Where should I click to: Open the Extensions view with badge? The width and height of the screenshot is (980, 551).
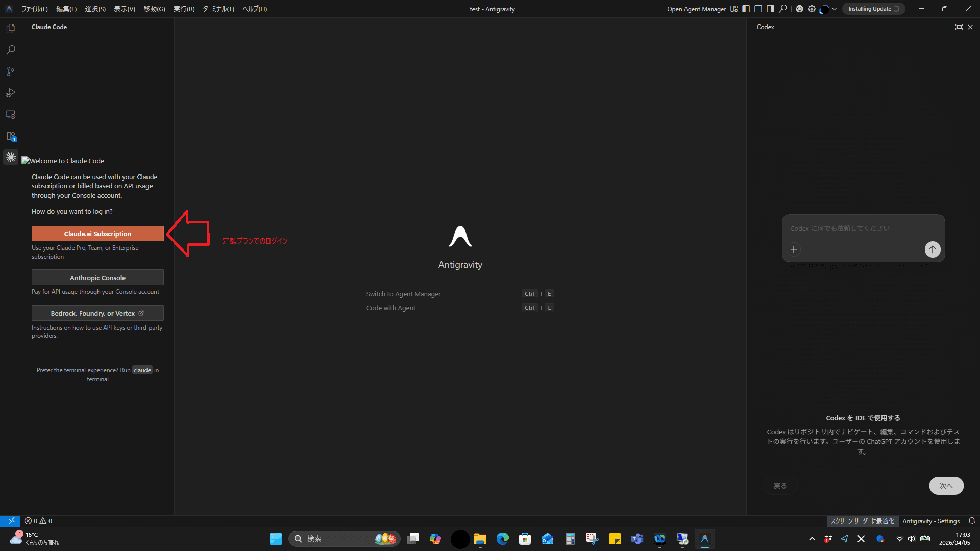[x=10, y=136]
